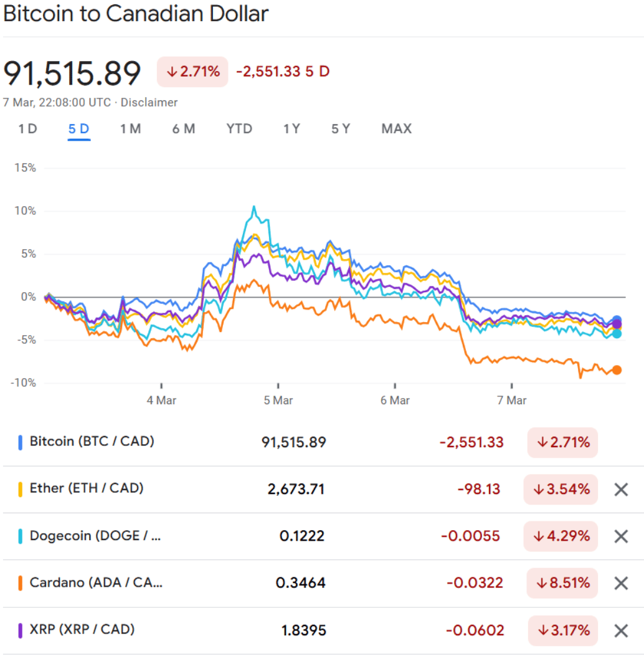This screenshot has width=644, height=659.
Task: Remove XRP comparison with X icon
Action: (620, 631)
